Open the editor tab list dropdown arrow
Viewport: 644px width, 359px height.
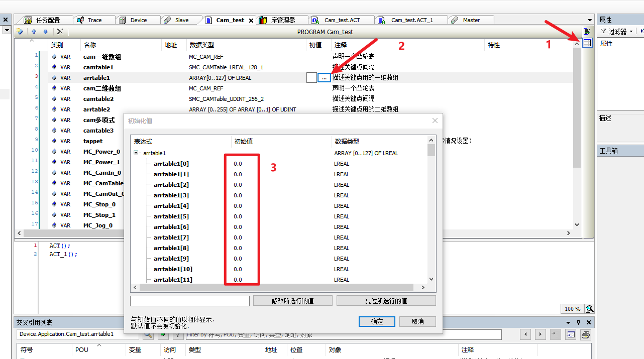(x=589, y=20)
